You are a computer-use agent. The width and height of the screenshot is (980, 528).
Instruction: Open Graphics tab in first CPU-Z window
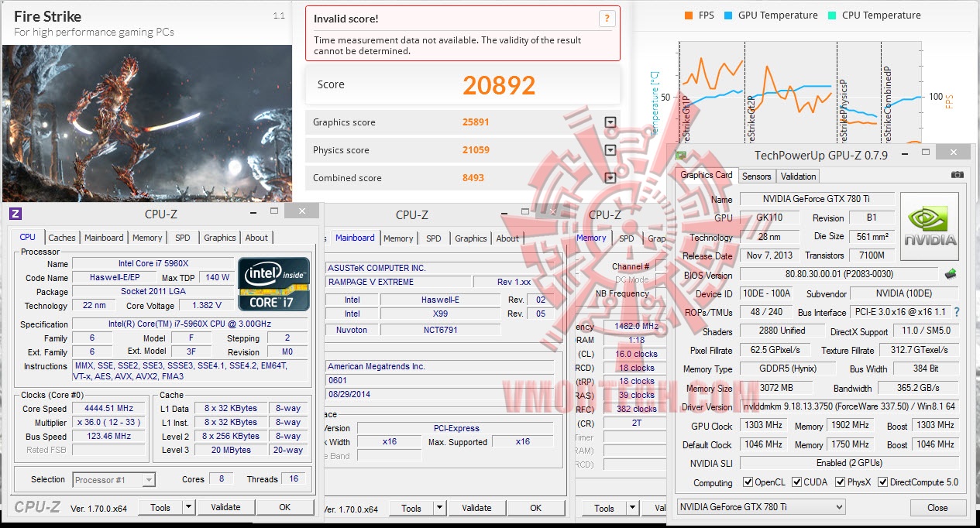(220, 238)
